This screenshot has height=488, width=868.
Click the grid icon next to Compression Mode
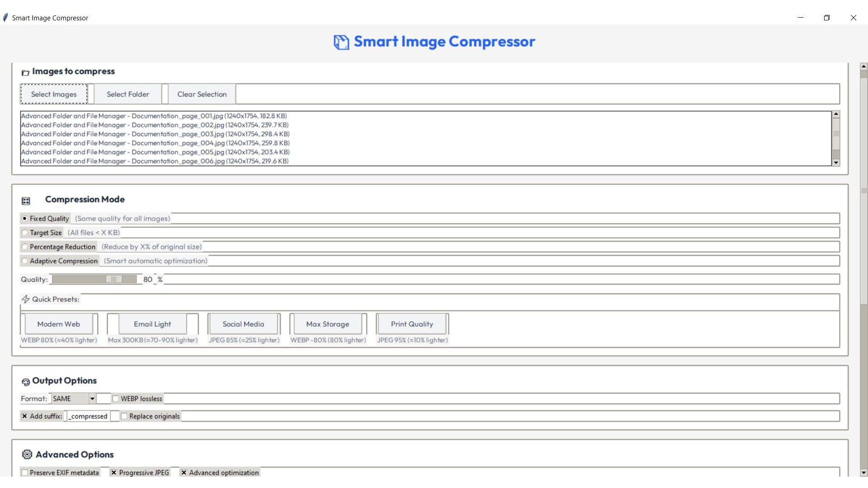point(26,201)
